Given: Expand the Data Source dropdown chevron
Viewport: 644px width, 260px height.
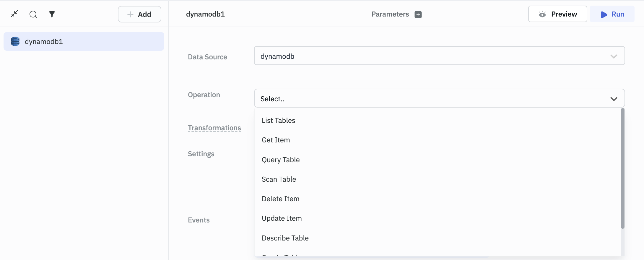Looking at the screenshot, I should pos(614,56).
